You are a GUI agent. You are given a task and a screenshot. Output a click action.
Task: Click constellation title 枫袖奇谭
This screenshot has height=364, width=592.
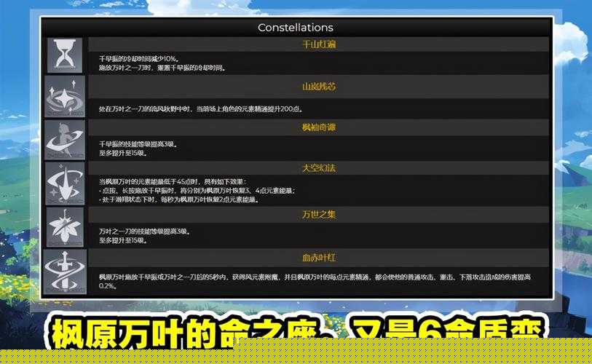tap(319, 127)
